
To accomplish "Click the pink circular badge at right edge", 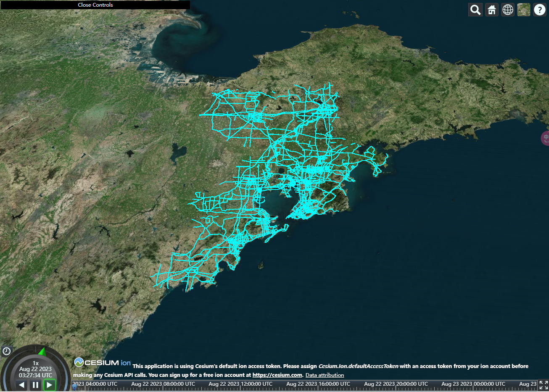I will click(x=545, y=138).
